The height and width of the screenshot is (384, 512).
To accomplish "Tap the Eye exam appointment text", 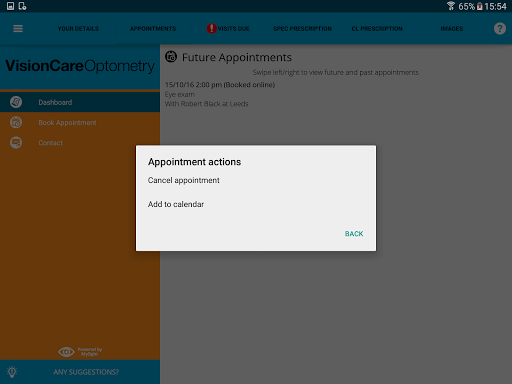I will 180,94.
